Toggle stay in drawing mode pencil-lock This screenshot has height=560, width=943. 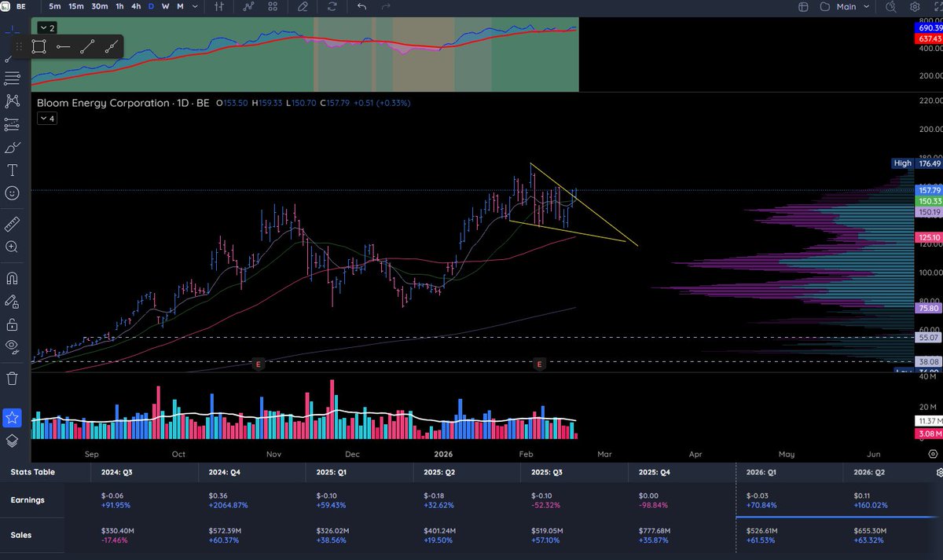[x=12, y=301]
